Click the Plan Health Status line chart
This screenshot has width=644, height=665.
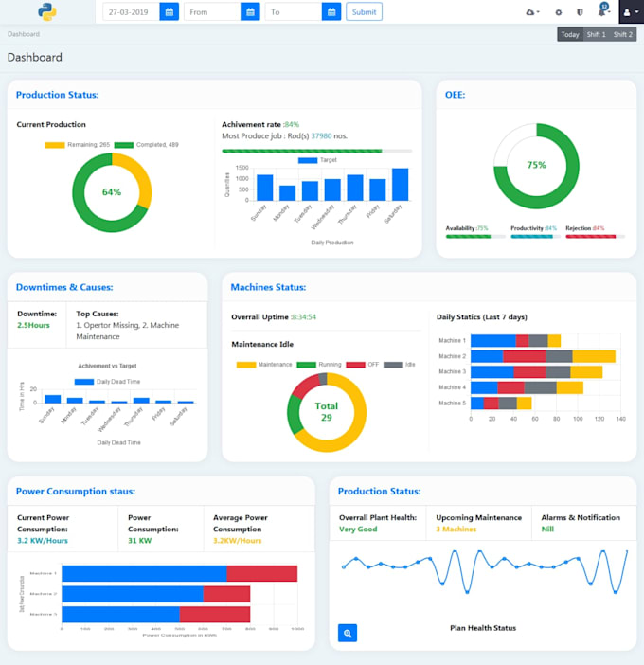pyautogui.click(x=485, y=571)
